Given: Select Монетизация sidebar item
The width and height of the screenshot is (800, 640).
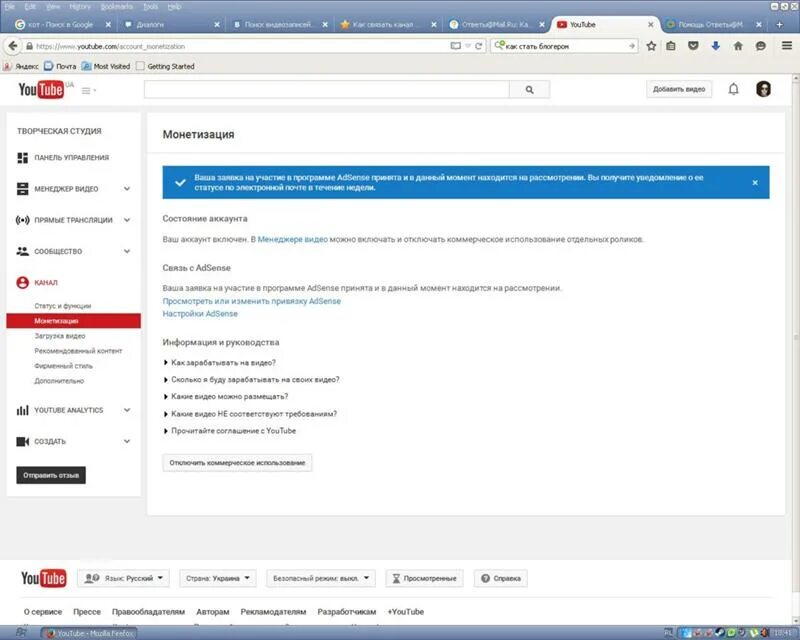Looking at the screenshot, I should pos(73,321).
